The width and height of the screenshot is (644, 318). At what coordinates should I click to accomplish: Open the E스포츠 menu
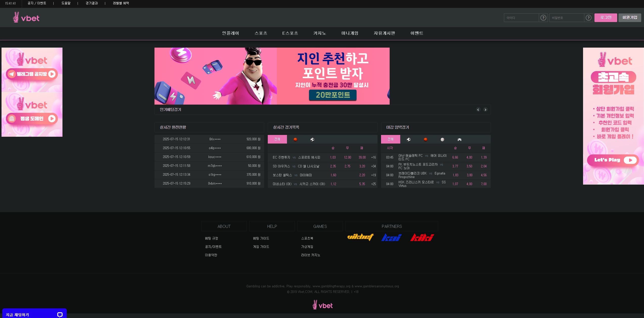pos(290,33)
